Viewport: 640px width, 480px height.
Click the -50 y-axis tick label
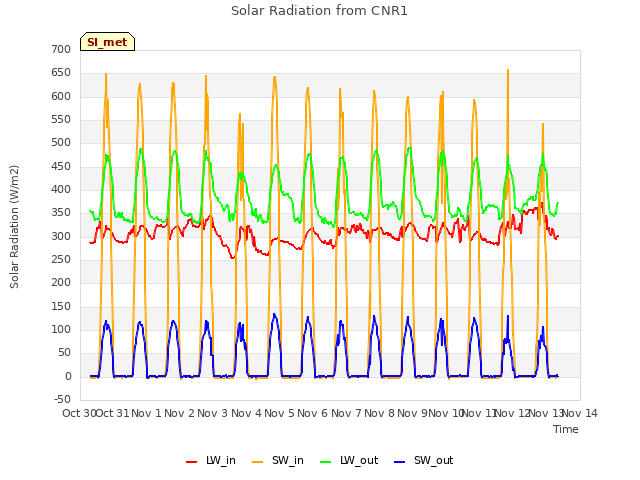click(x=62, y=399)
